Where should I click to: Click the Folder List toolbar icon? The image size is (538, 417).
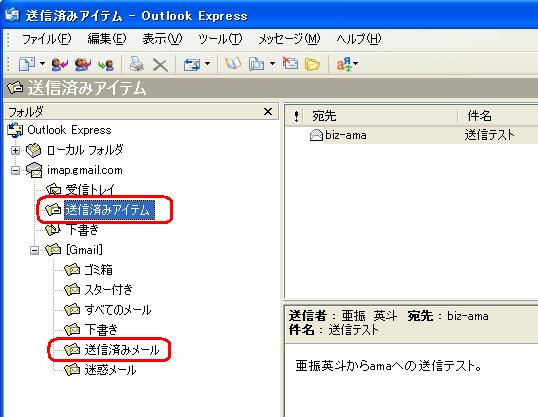pos(312,64)
